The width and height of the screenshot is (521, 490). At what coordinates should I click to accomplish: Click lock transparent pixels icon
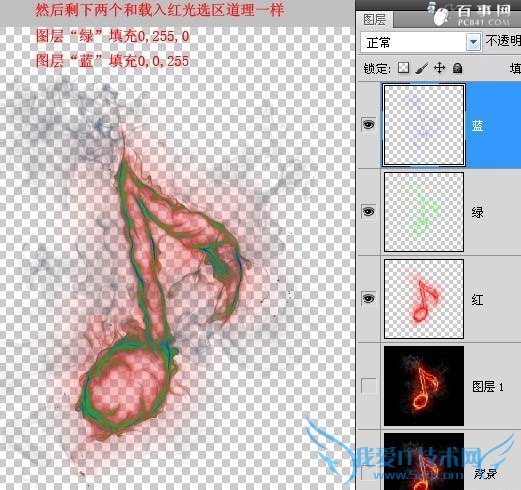(403, 68)
